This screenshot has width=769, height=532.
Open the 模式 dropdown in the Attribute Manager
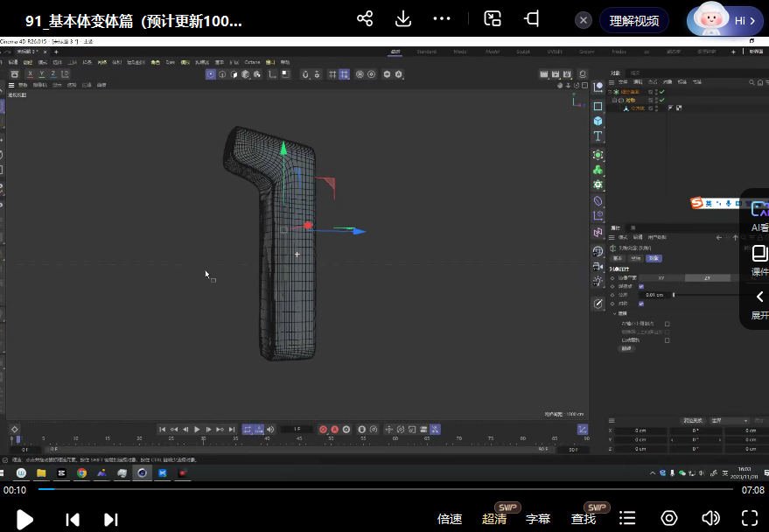622,237
